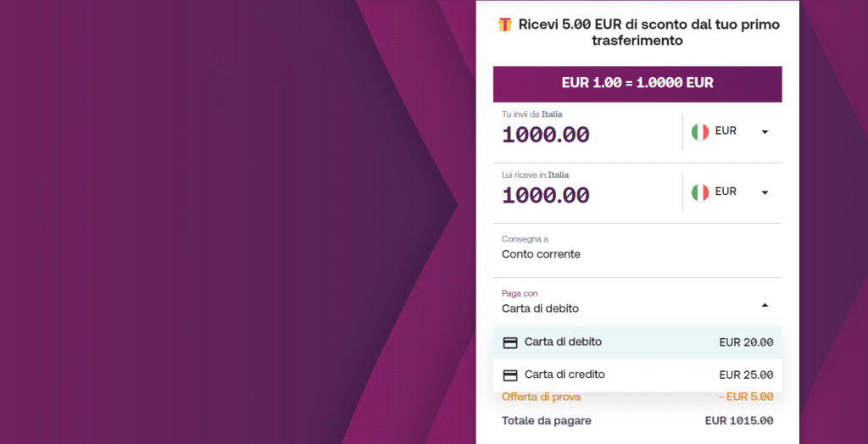
Task: Expand the receiving currency dropdown arrow
Action: pyautogui.click(x=765, y=192)
